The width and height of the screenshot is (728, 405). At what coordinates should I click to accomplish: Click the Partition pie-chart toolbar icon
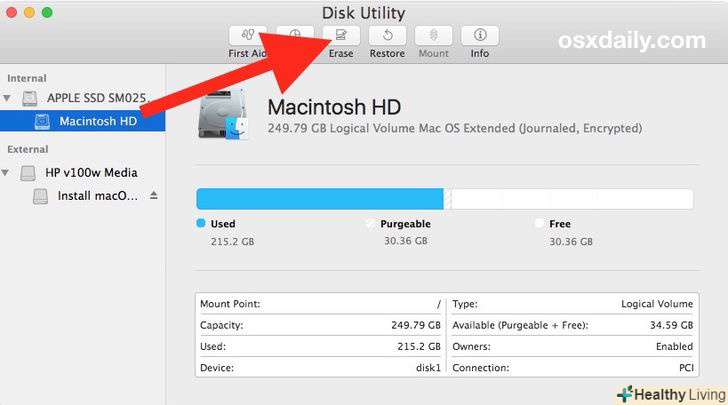point(295,35)
